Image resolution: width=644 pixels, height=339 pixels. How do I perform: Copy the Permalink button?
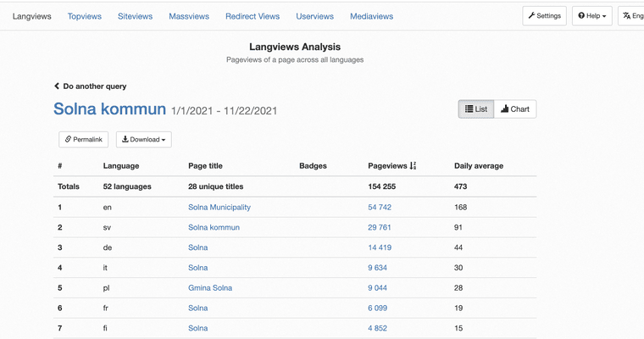click(83, 139)
